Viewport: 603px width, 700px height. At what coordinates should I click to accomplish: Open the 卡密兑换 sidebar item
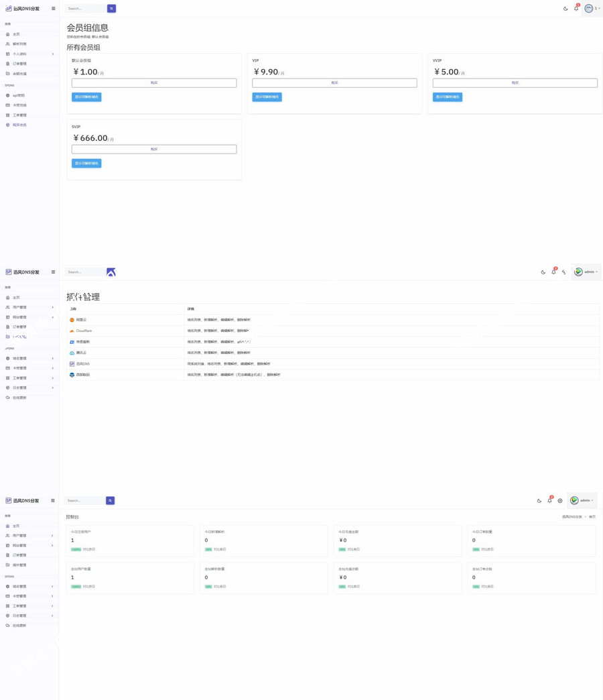point(19,105)
